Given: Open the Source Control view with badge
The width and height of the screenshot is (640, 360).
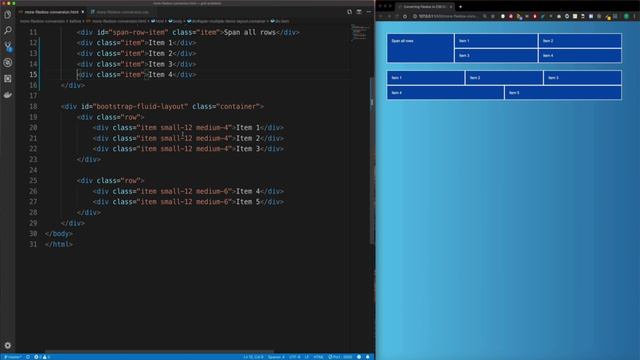Looking at the screenshot, I should pyautogui.click(x=7, y=46).
